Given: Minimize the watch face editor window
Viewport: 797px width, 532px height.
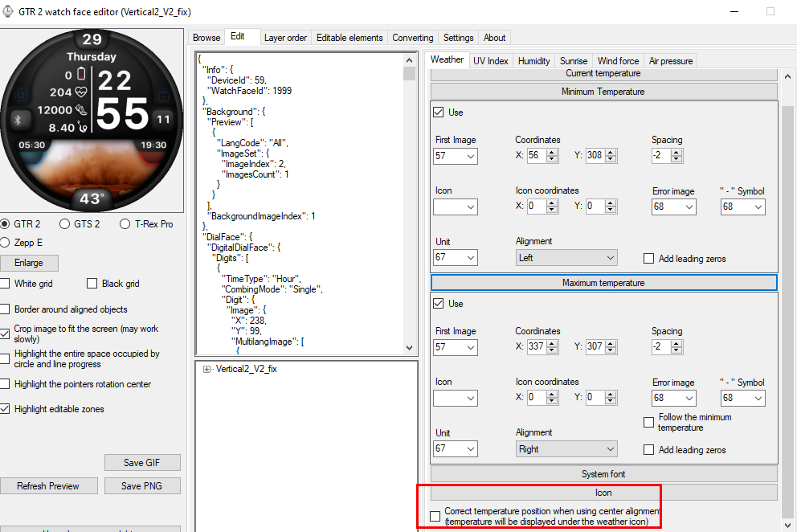Looking at the screenshot, I should [x=734, y=11].
